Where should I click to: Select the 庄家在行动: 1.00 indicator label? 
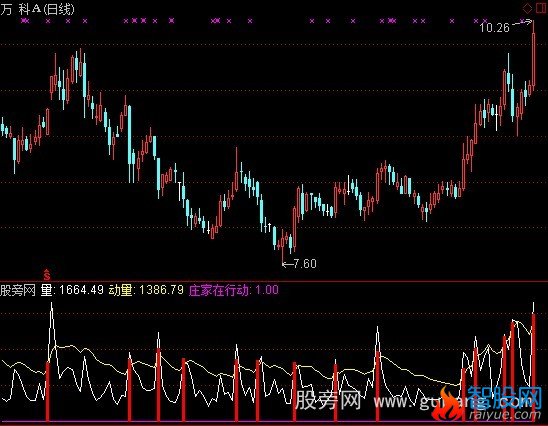click(x=233, y=290)
